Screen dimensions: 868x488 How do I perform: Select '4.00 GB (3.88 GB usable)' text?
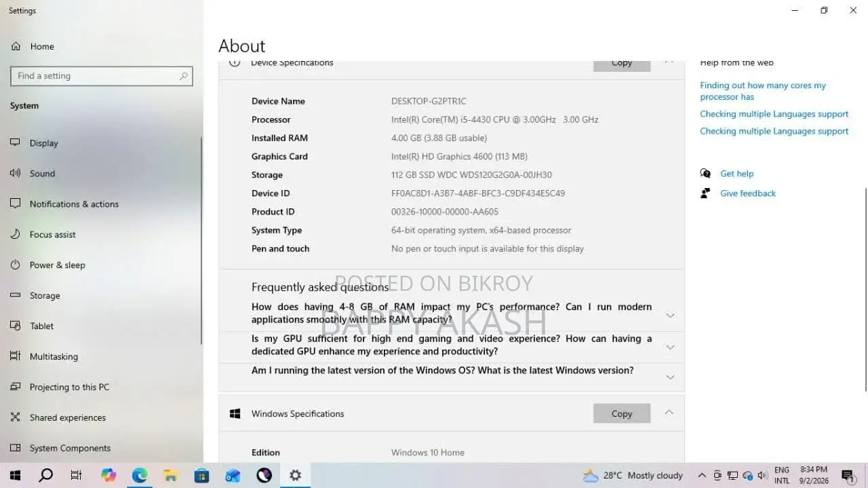click(x=439, y=138)
